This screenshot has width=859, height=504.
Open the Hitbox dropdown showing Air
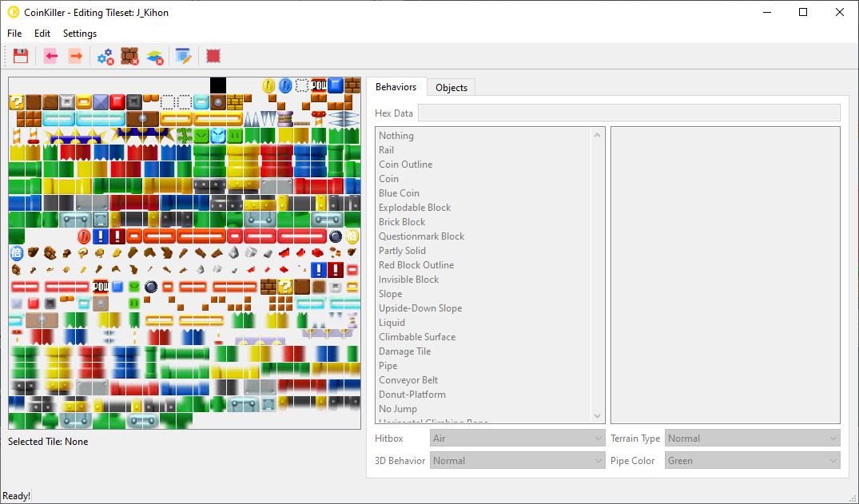coord(516,438)
